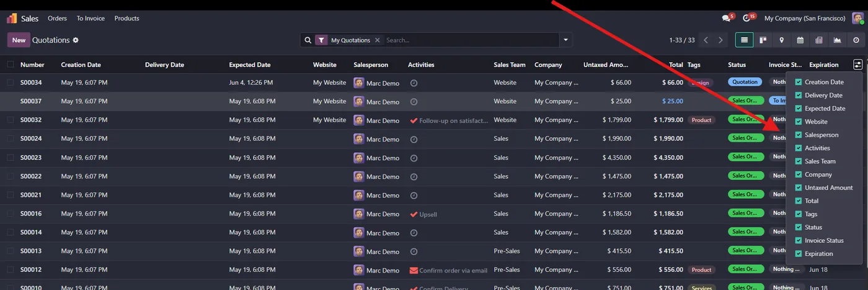Uncheck the Expiration column option
This screenshot has width=868, height=290.
click(x=799, y=253)
